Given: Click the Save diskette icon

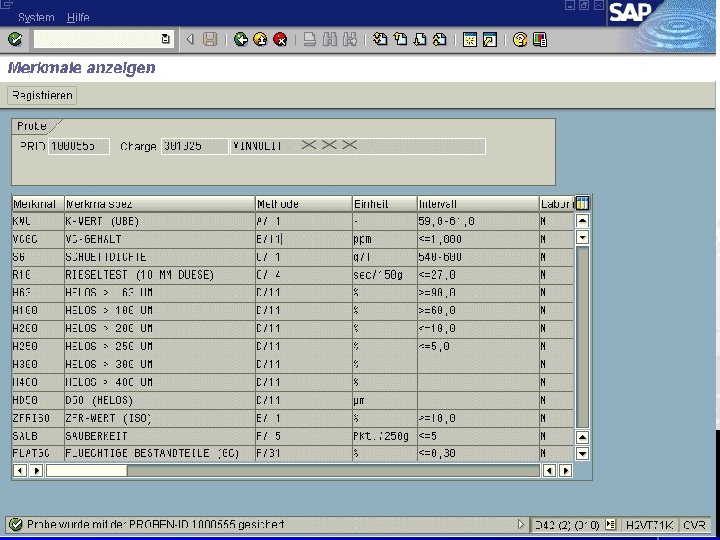Looking at the screenshot, I should (x=210, y=39).
